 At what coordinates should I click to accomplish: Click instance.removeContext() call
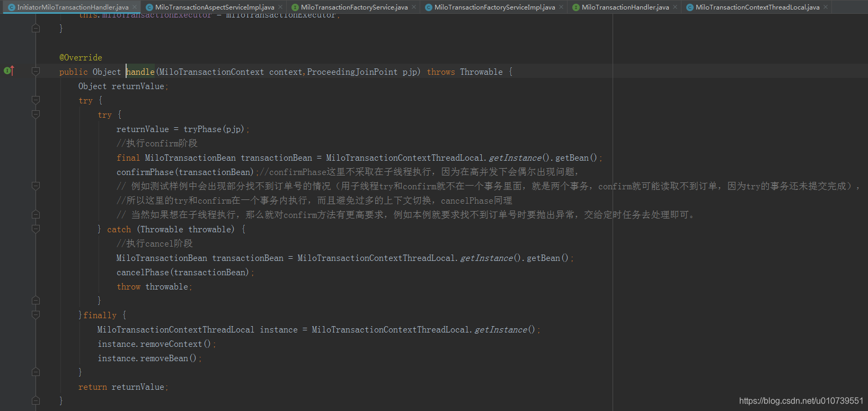click(x=154, y=344)
